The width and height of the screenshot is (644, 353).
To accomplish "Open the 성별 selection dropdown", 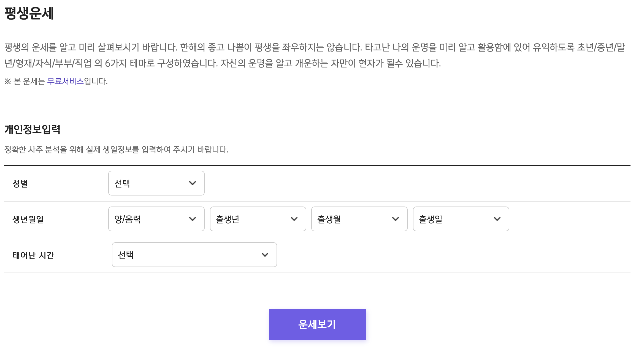I will pos(156,183).
